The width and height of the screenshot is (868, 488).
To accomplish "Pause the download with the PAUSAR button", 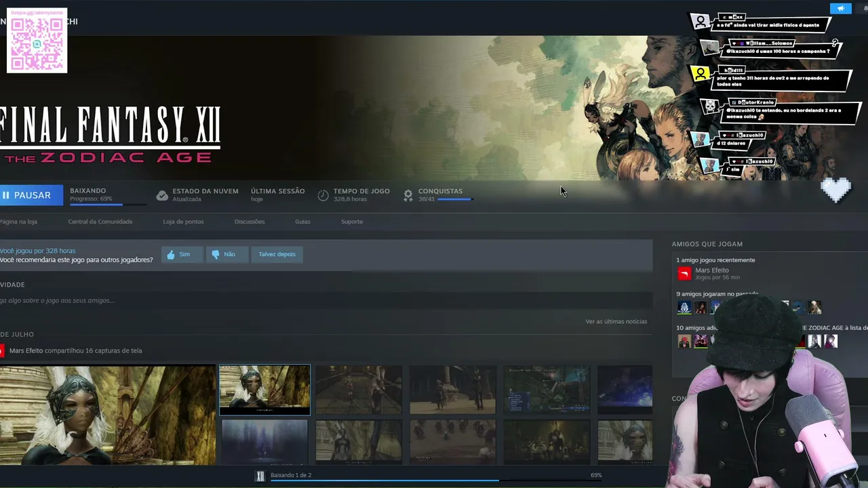I will pos(31,195).
